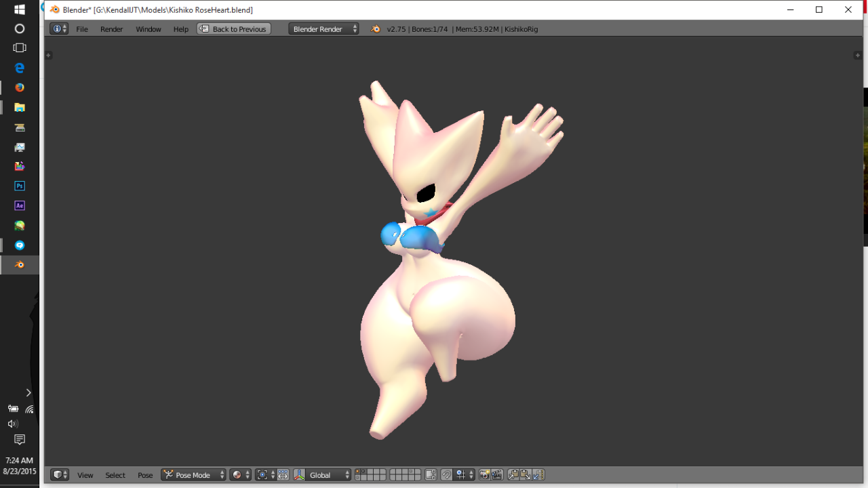The width and height of the screenshot is (868, 488).
Task: Click the viewport shading sphere icon
Action: tap(237, 475)
